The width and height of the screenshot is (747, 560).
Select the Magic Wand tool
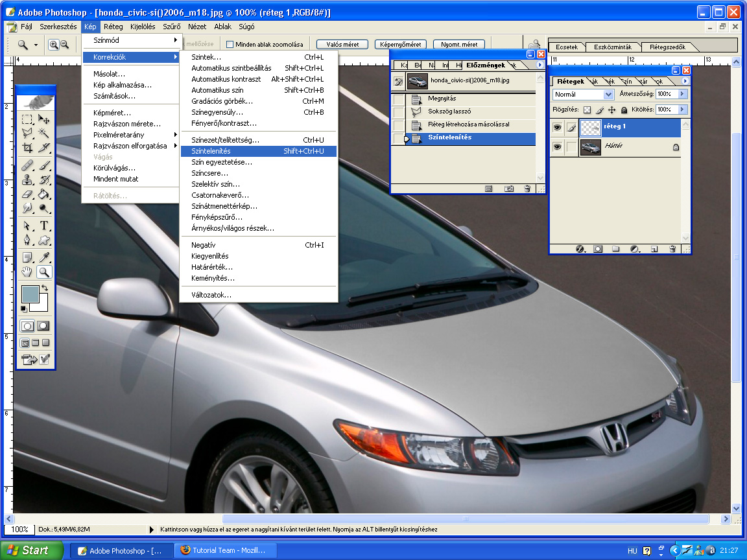[x=44, y=133]
